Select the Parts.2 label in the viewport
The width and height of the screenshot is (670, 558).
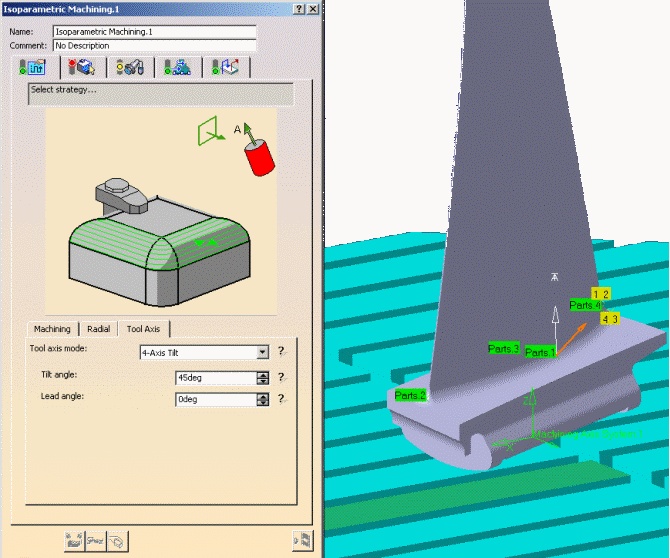(x=410, y=396)
